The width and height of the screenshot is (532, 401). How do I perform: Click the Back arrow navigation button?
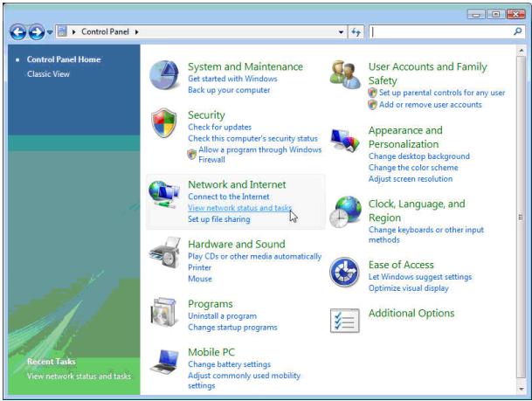coord(18,32)
